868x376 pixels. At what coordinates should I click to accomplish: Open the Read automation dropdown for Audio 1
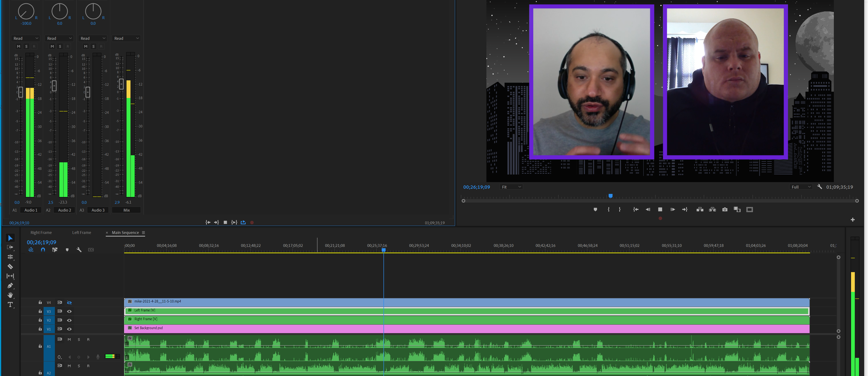(25, 38)
